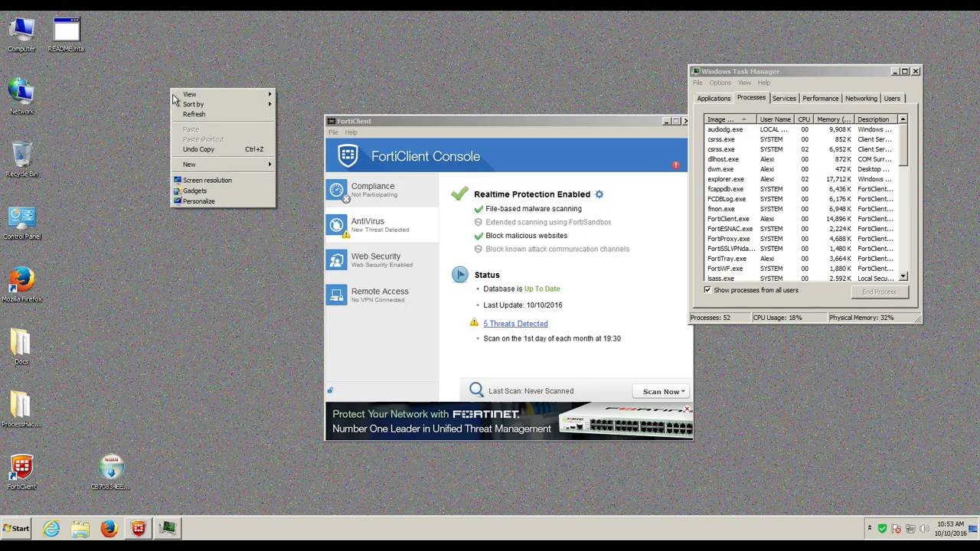Open Task Manager Options menu
The width and height of the screenshot is (980, 551).
(720, 83)
